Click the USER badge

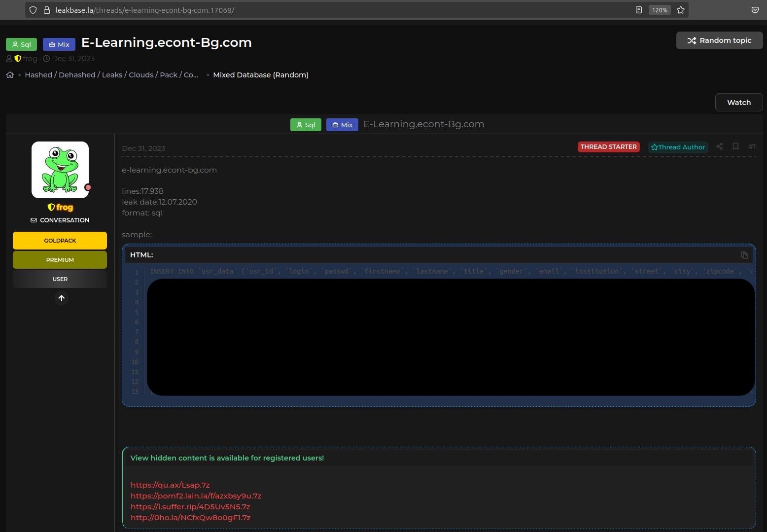click(60, 279)
